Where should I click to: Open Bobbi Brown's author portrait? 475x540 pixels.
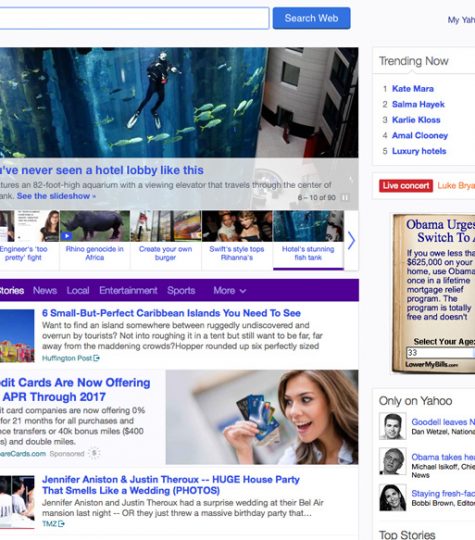(x=392, y=497)
